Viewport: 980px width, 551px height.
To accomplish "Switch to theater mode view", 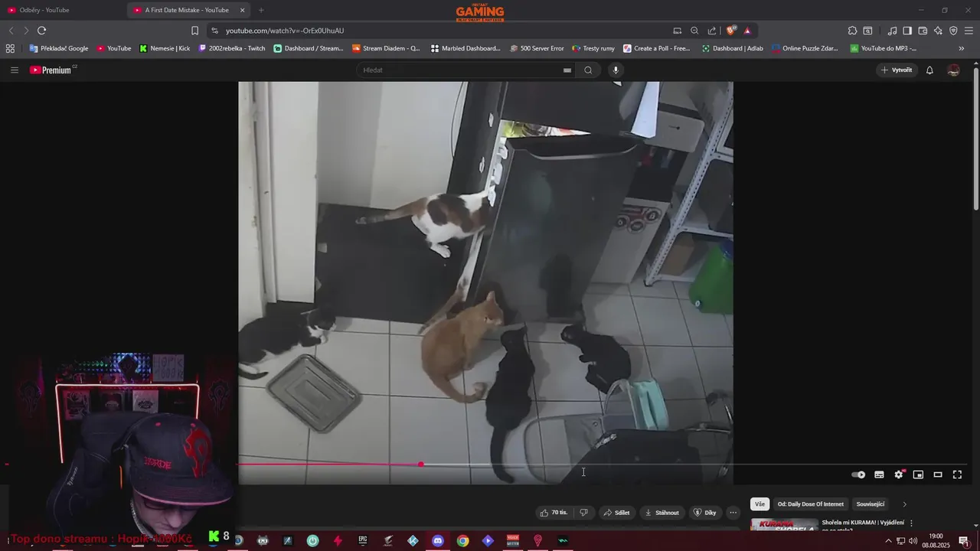I will coord(938,474).
